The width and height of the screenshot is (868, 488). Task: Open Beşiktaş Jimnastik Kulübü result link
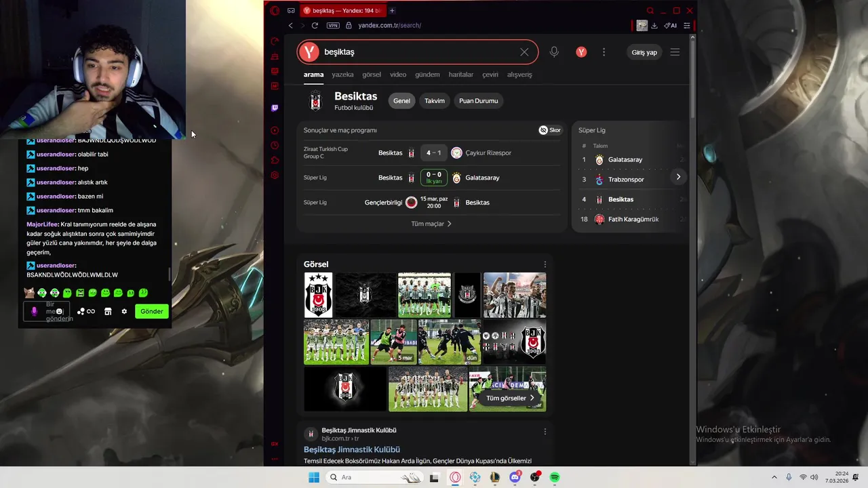(x=352, y=449)
